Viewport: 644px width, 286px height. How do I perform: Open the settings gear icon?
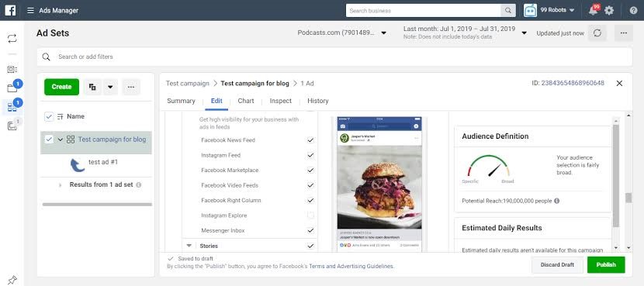609,11
